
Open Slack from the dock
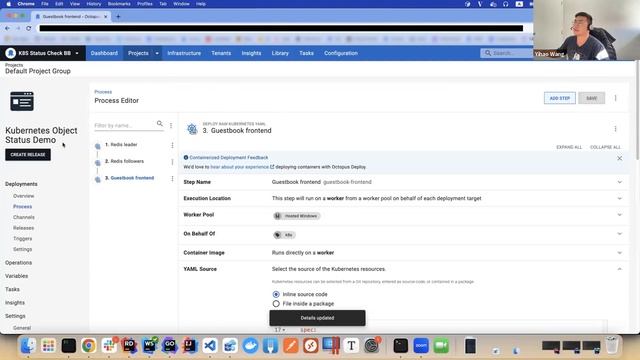109,346
